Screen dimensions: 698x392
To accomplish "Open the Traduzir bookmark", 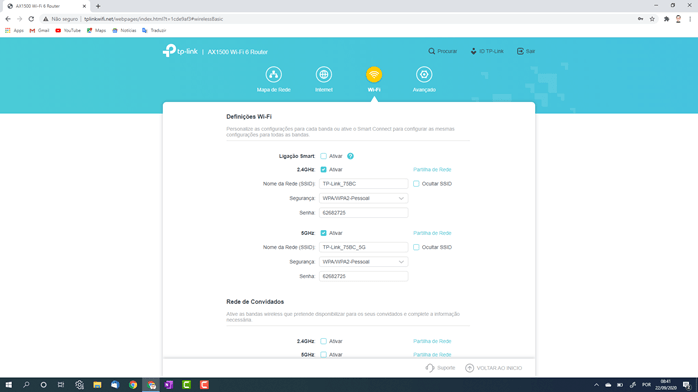I will point(154,31).
